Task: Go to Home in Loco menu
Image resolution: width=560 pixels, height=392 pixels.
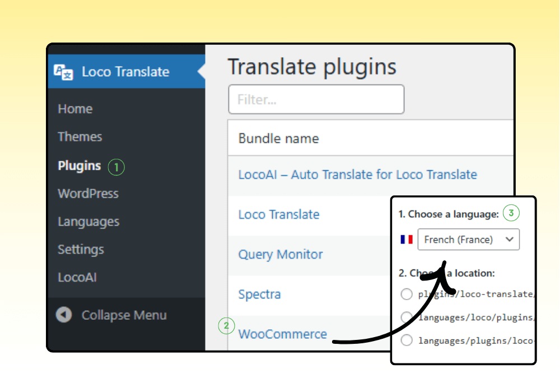Action: coord(75,109)
